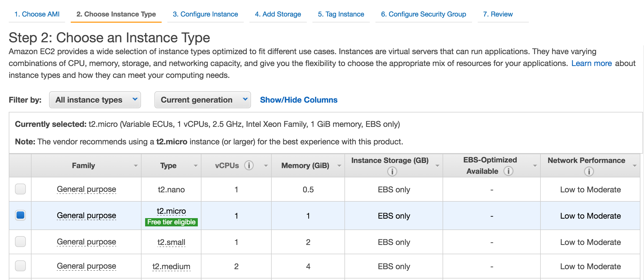Go to 4. Add Storage step

tap(278, 14)
